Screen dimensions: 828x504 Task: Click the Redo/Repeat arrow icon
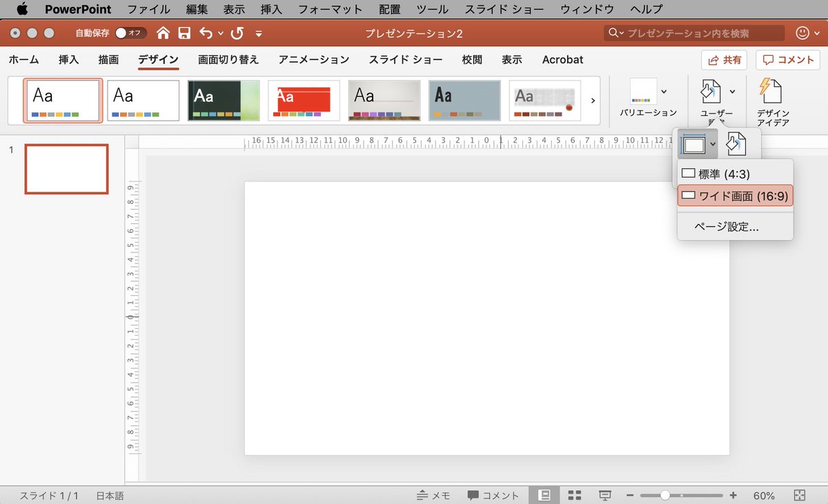237,33
